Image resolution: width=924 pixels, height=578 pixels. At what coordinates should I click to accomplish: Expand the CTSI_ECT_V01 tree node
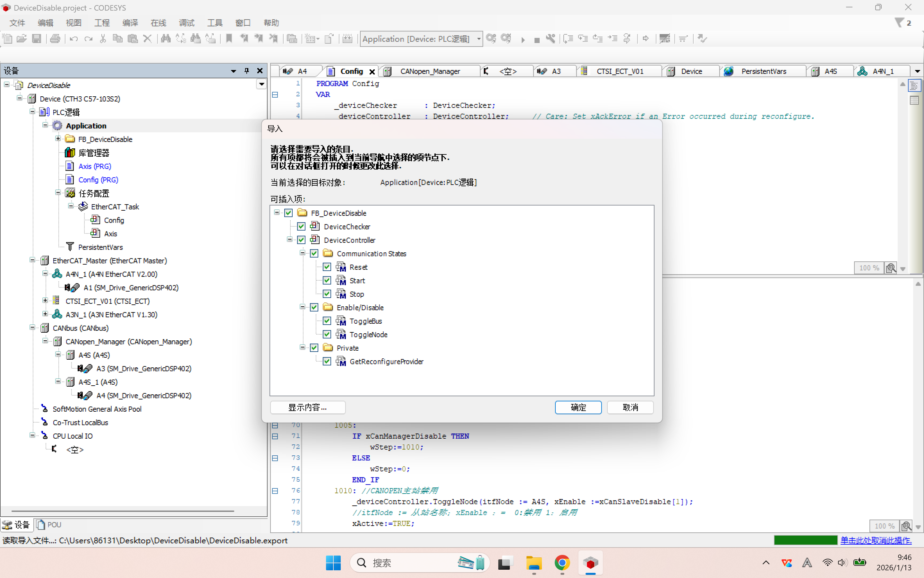(x=46, y=301)
